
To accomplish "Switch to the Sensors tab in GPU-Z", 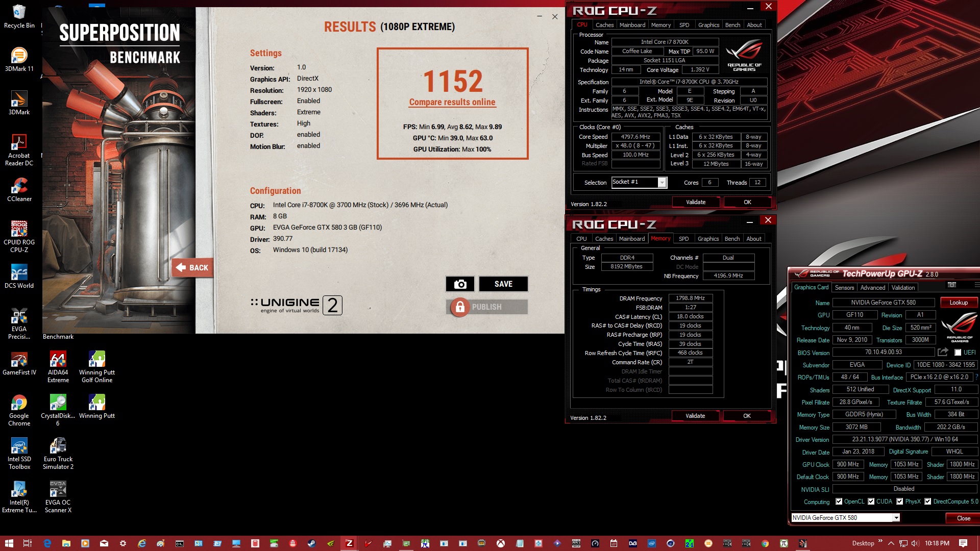I will tap(844, 288).
